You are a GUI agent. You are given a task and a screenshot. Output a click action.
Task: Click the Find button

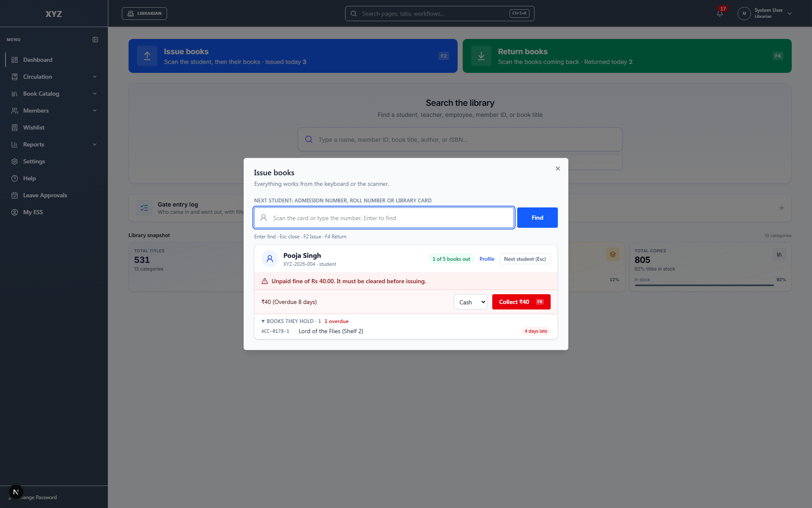pos(537,218)
